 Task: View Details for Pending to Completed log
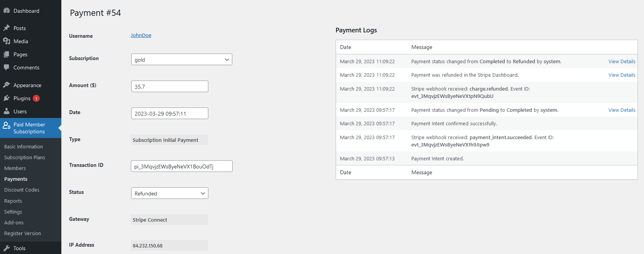tap(622, 110)
